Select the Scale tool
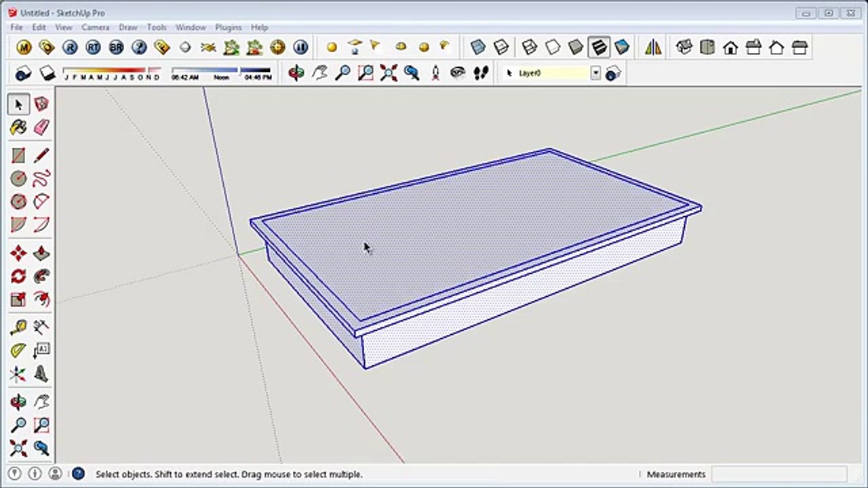The width and height of the screenshot is (868, 488). (x=18, y=299)
